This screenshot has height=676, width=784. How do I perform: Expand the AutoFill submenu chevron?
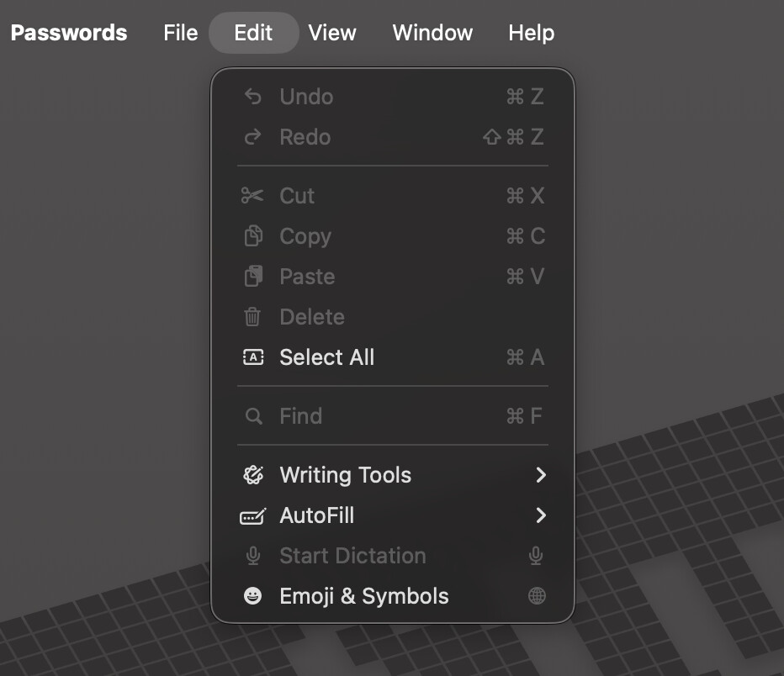tap(540, 515)
